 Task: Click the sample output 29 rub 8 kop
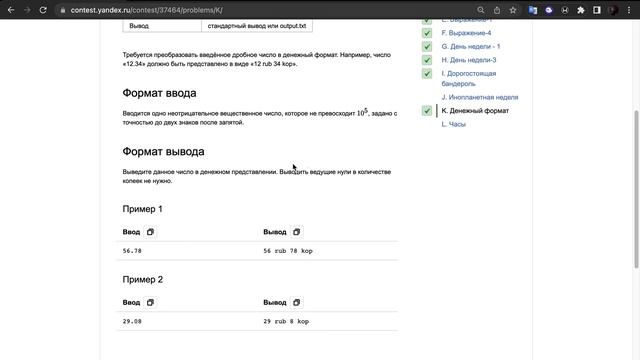pyautogui.click(x=286, y=321)
